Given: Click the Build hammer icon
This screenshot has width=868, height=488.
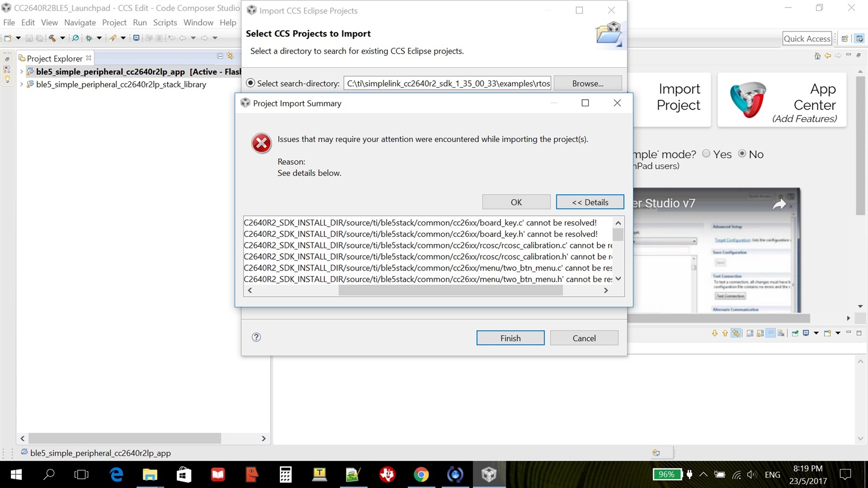Looking at the screenshot, I should 52,38.
